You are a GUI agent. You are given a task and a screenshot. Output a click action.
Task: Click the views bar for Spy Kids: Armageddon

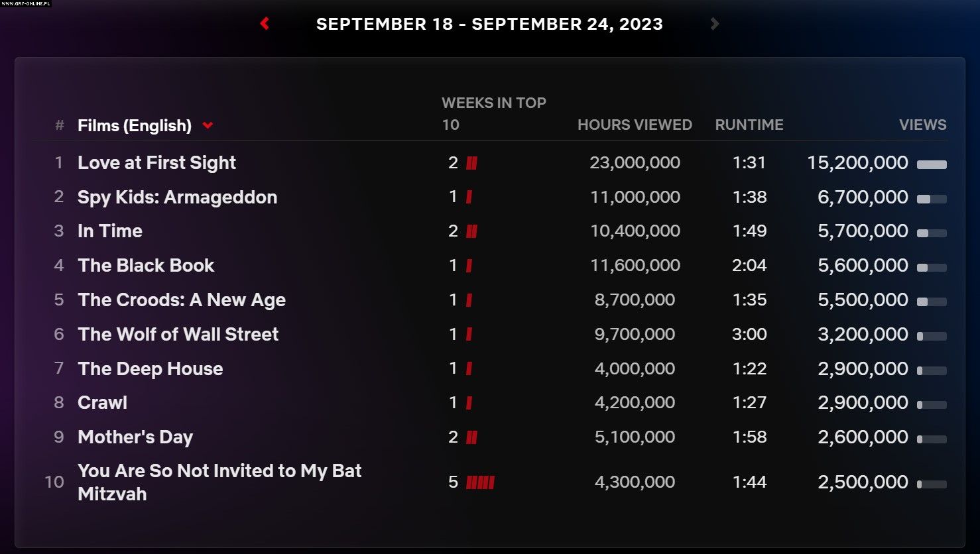(932, 199)
